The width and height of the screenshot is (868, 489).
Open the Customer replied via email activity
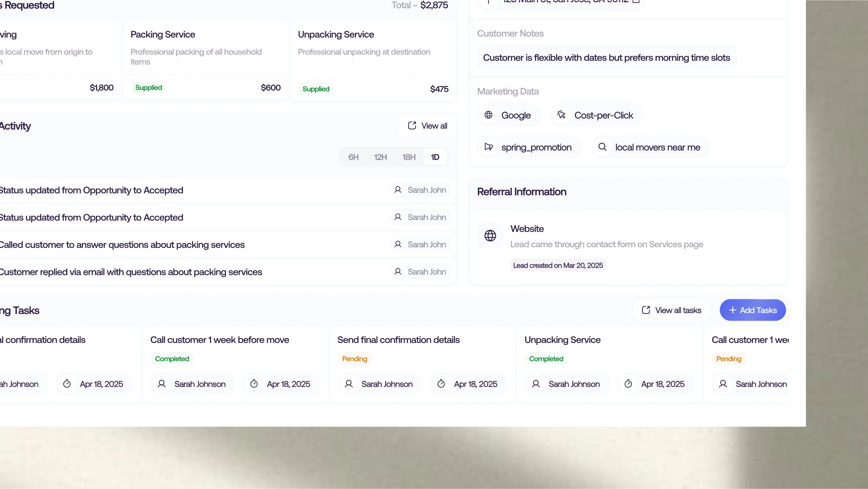228,272
